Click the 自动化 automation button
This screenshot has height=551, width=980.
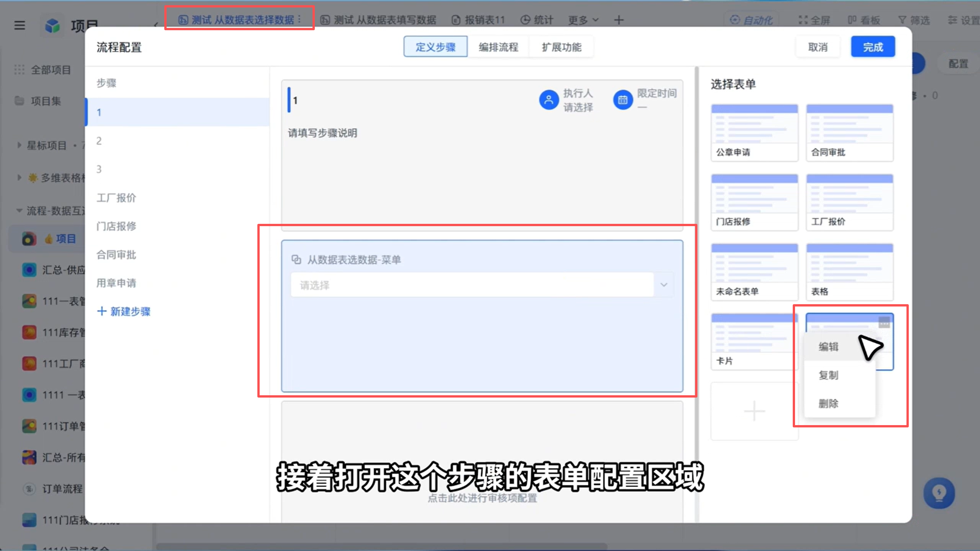coord(751,20)
